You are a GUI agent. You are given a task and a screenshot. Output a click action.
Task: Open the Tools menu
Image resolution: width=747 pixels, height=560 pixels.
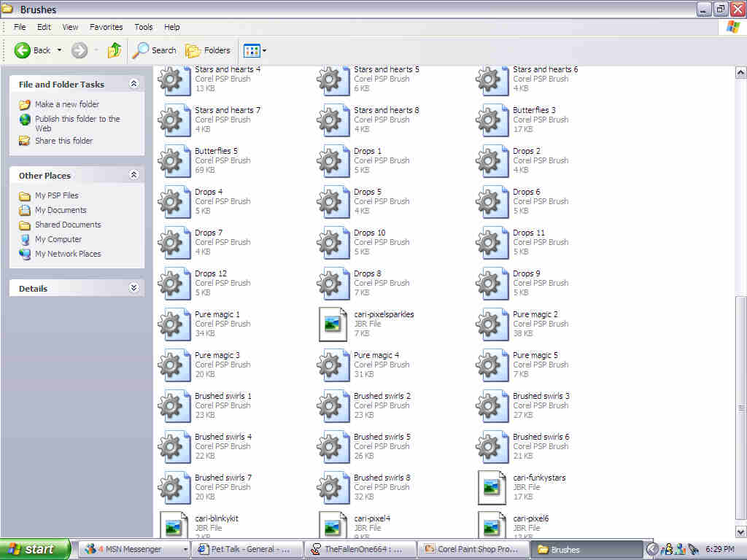tap(144, 27)
